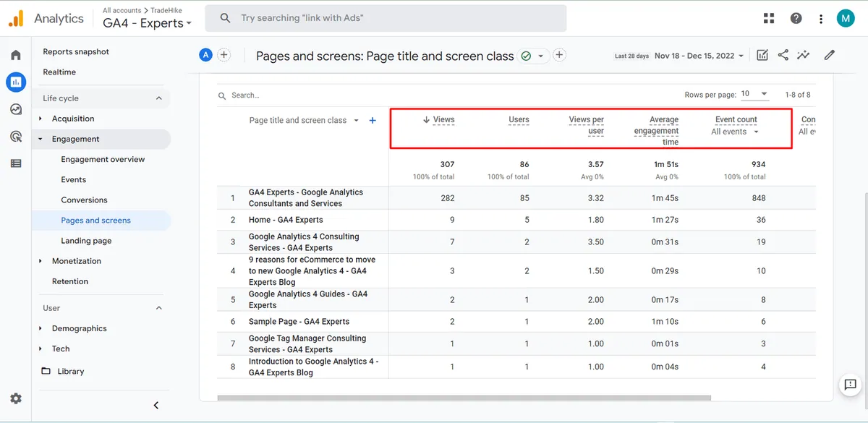Open the dropdown arrow beside report status check
Viewport: 868px width, 423px height.
coord(540,56)
